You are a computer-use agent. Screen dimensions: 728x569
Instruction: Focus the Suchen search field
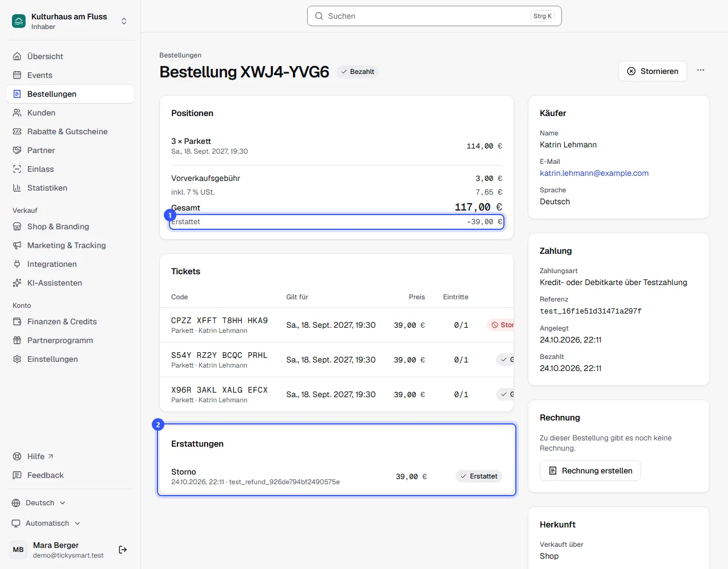tap(435, 16)
